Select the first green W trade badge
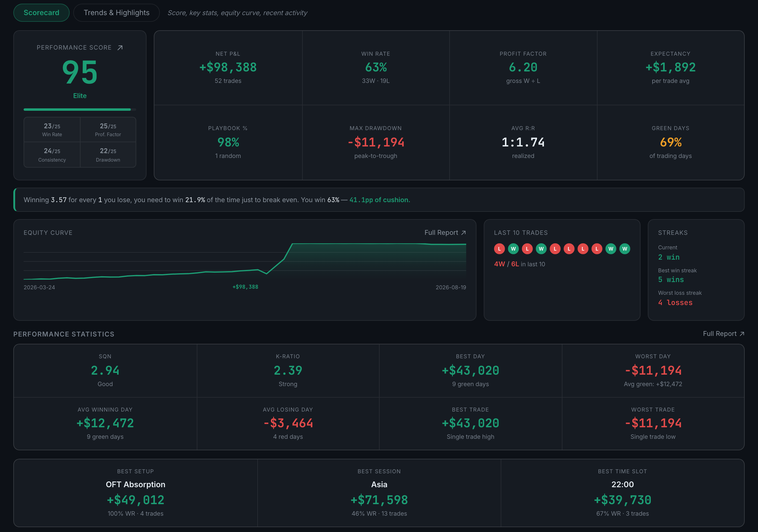758x532 pixels. (513, 249)
